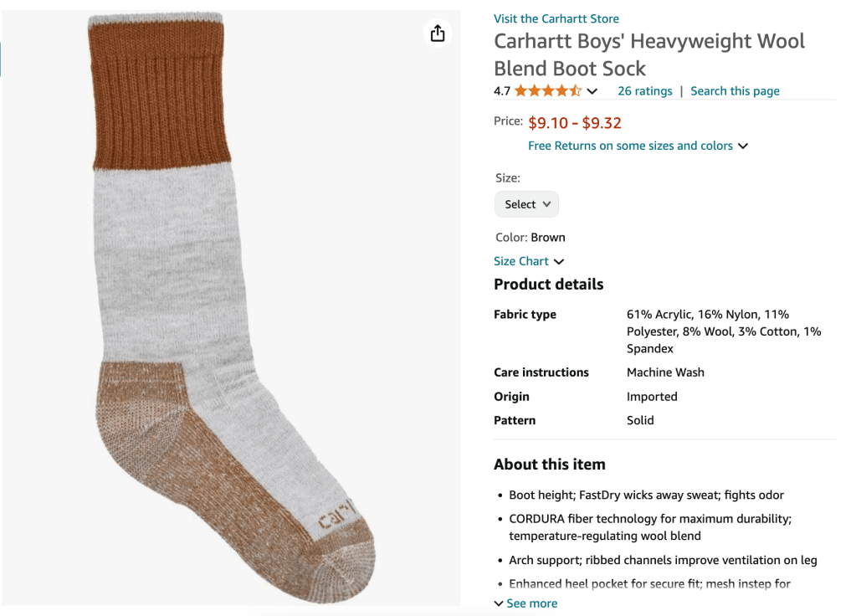The height and width of the screenshot is (616, 856).
Task: Click the About this item heading
Action: pos(549,465)
